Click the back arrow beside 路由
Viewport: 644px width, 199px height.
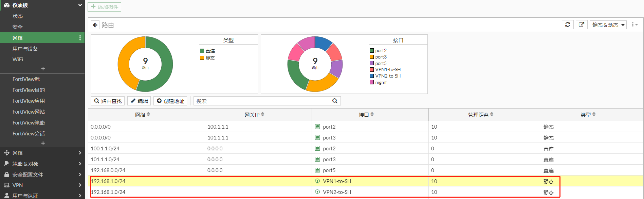tap(95, 25)
